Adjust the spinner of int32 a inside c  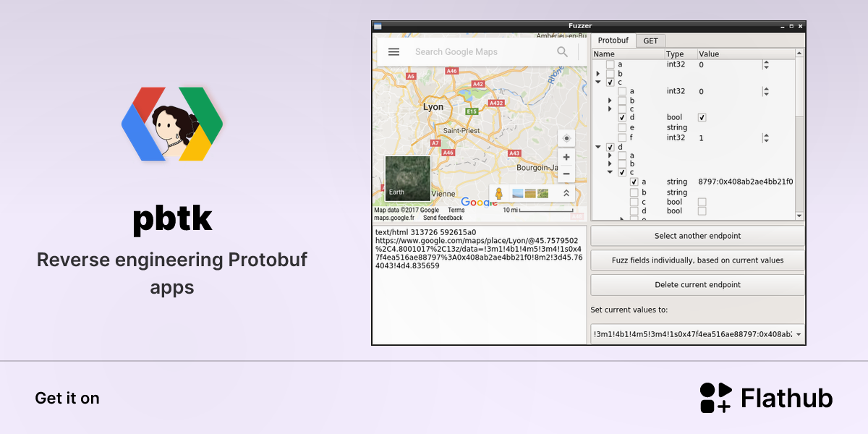click(766, 91)
